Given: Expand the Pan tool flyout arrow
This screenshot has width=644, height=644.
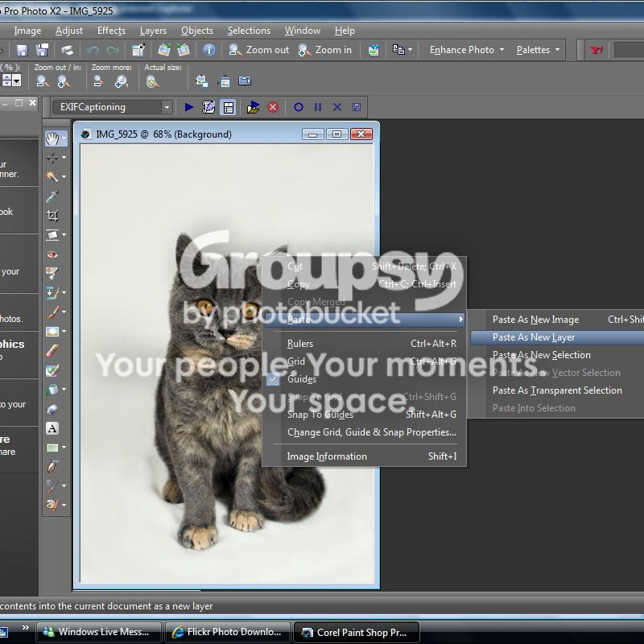Looking at the screenshot, I should click(64, 138).
